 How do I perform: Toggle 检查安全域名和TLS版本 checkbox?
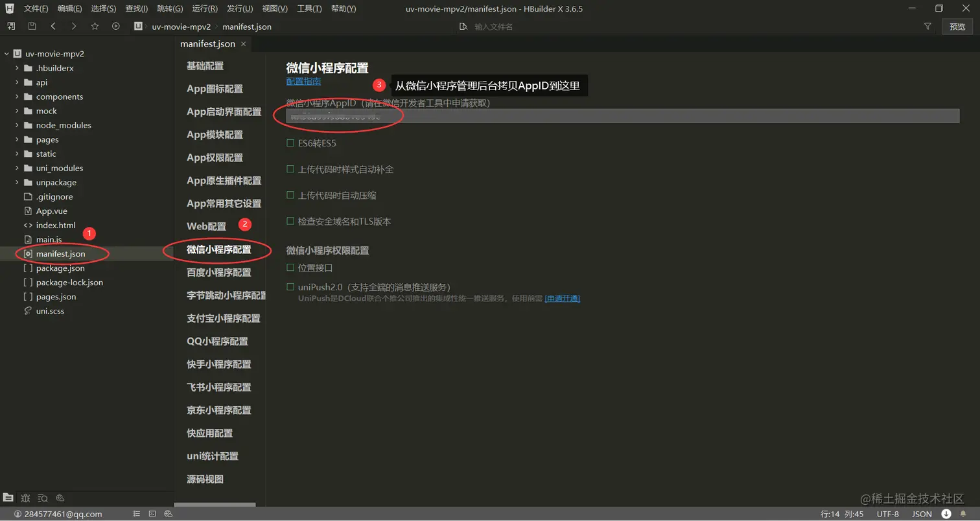[x=290, y=221]
